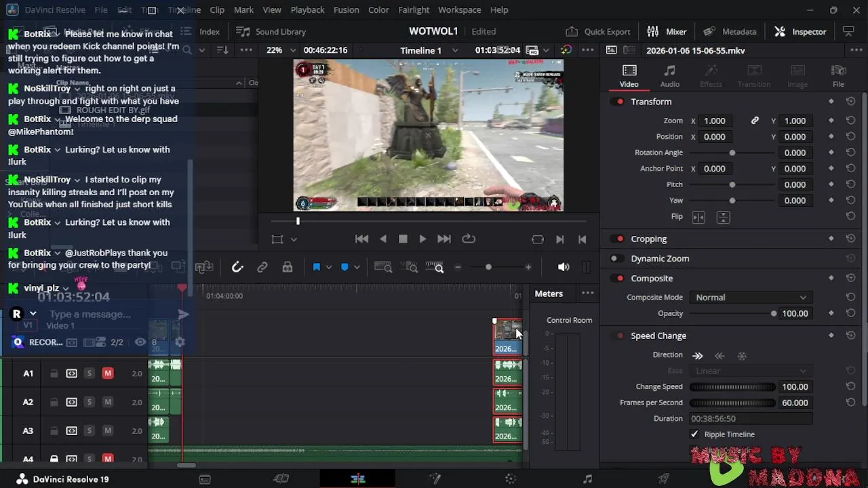Open Composite Mode dropdown set to Normal
This screenshot has width=868, height=488.
[751, 298]
